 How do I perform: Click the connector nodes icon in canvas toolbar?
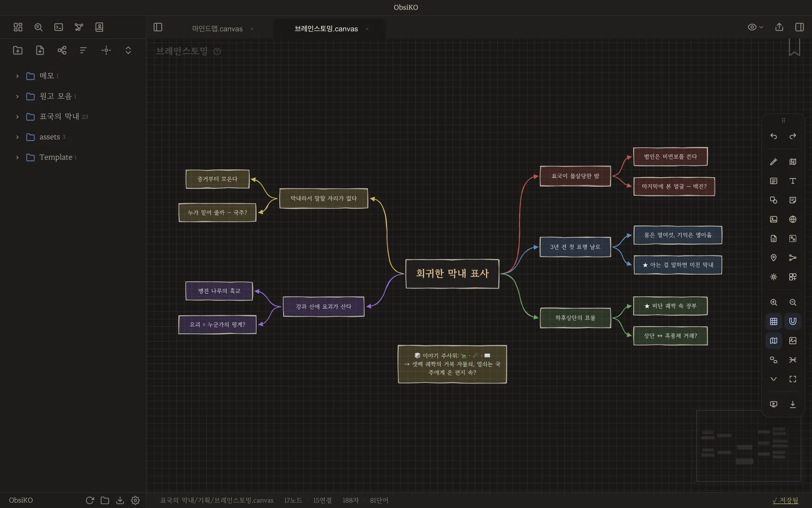[793, 258]
